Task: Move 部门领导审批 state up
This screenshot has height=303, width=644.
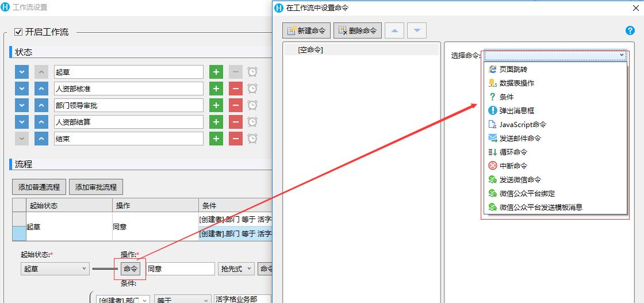Action: click(x=41, y=106)
